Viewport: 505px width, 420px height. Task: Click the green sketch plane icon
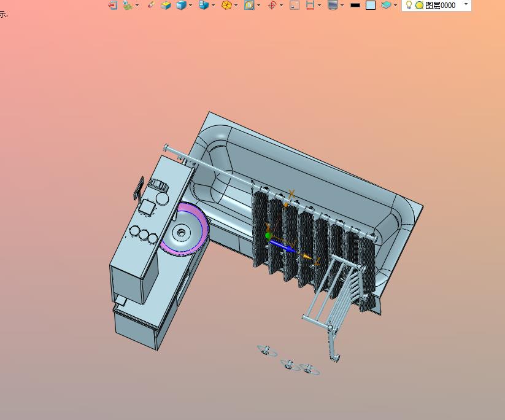pyautogui.click(x=128, y=5)
